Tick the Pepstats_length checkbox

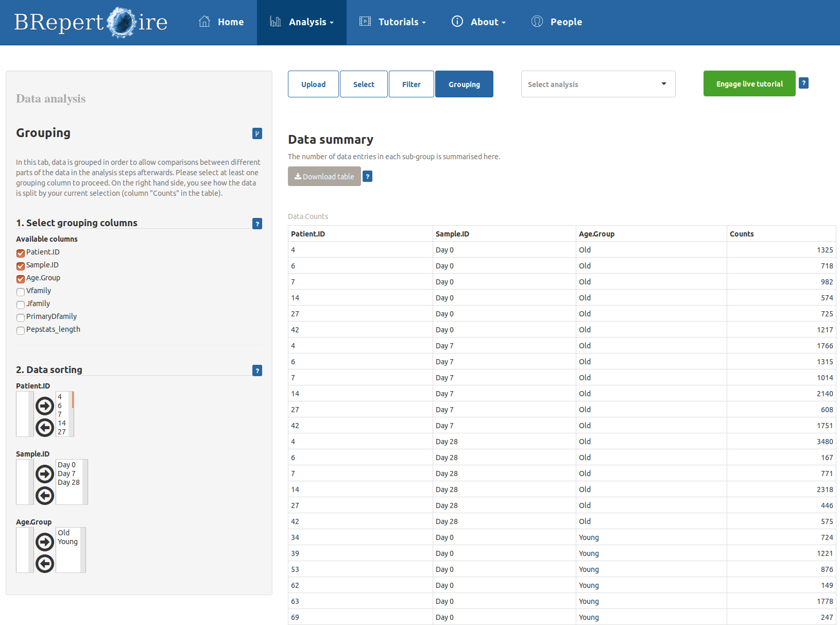(x=21, y=330)
